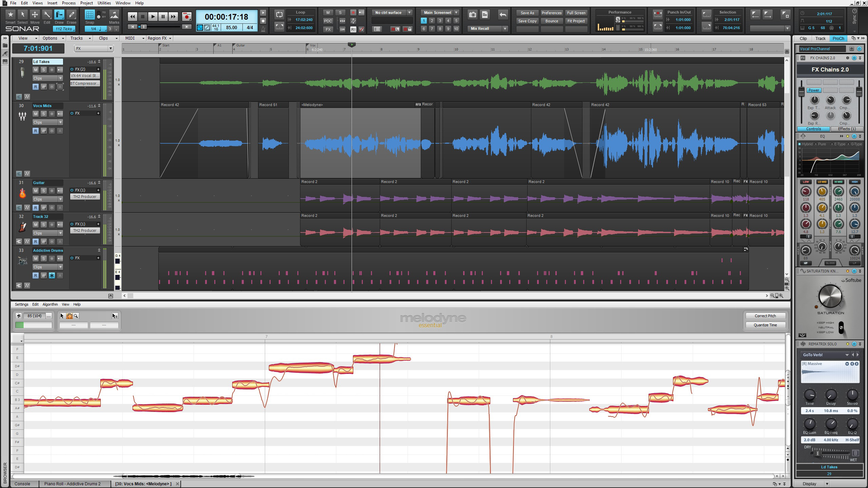Mute the Guitar track
Screen dimensions: 868x488
click(36, 191)
